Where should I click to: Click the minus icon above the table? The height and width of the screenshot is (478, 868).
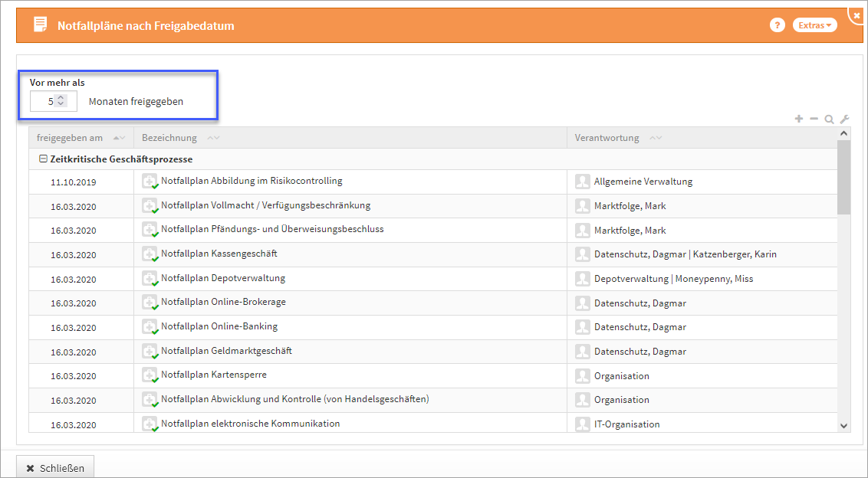pyautogui.click(x=814, y=119)
